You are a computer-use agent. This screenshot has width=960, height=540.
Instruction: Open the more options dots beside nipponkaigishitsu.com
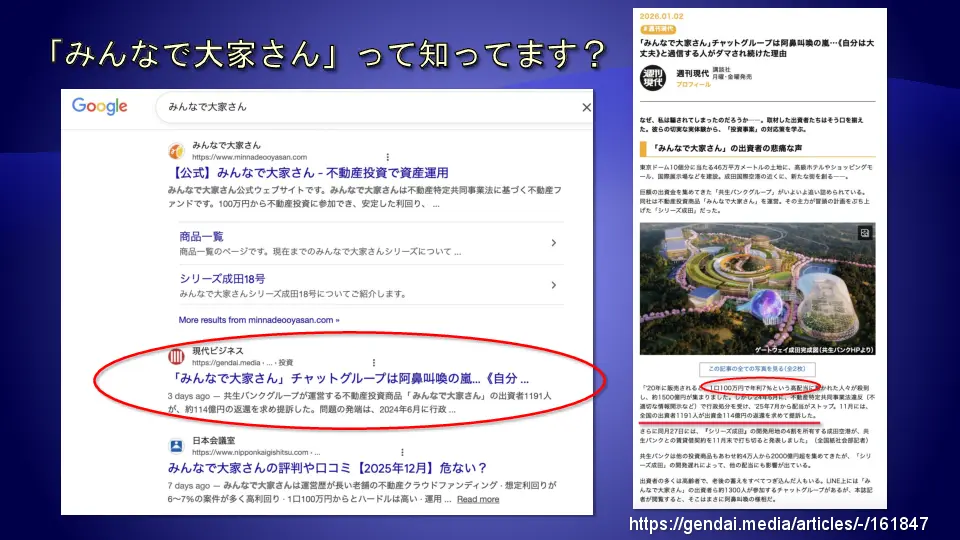(402, 452)
